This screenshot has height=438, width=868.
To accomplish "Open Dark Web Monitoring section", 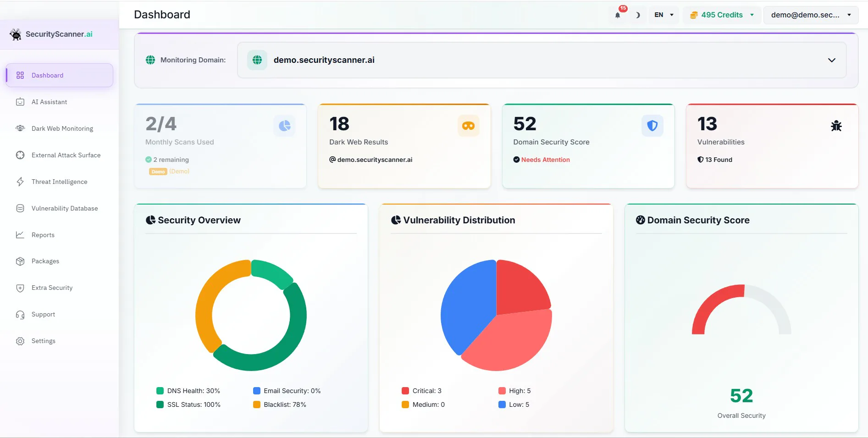I will 60,128.
